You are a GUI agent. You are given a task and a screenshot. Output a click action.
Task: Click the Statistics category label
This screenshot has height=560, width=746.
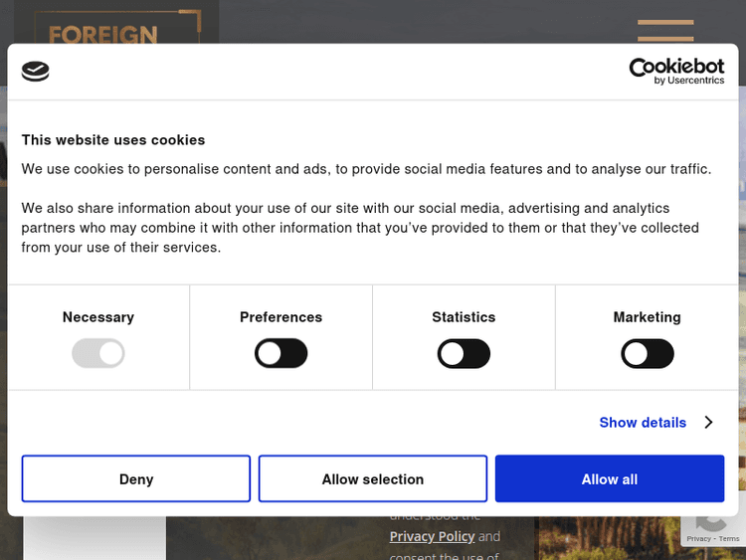pyautogui.click(x=464, y=317)
